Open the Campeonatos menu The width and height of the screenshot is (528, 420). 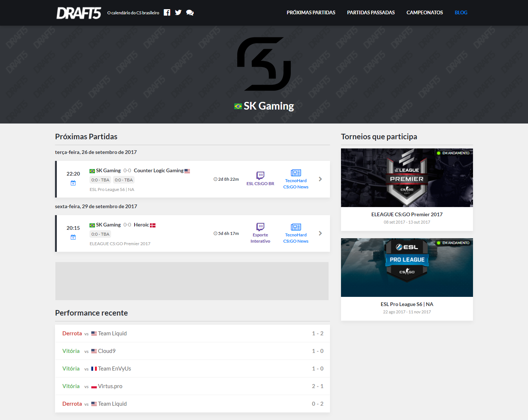point(425,12)
